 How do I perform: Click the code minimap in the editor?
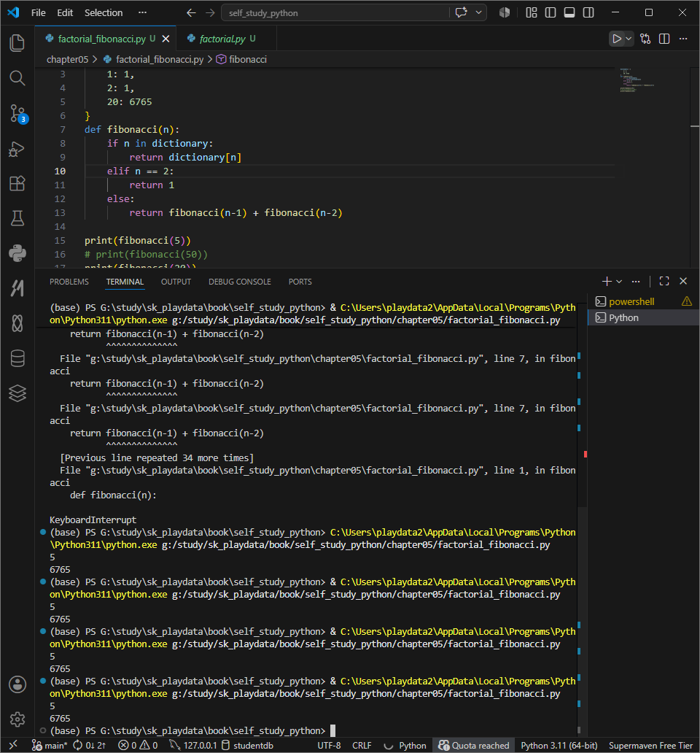[637, 80]
